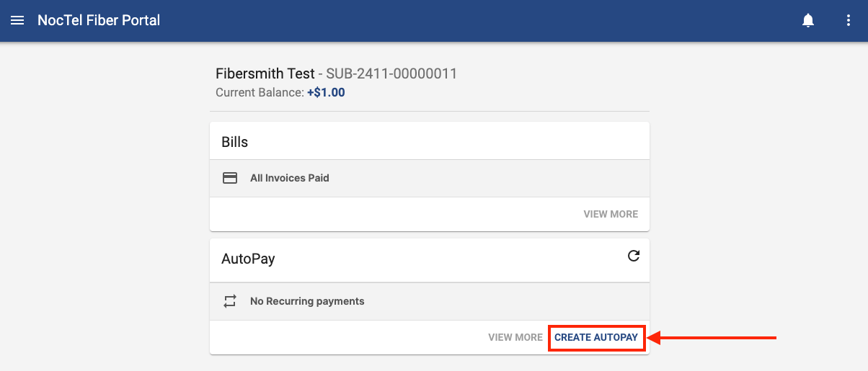This screenshot has width=868, height=371.
Task: Click VIEW MORE in the Bills card
Action: coord(611,214)
